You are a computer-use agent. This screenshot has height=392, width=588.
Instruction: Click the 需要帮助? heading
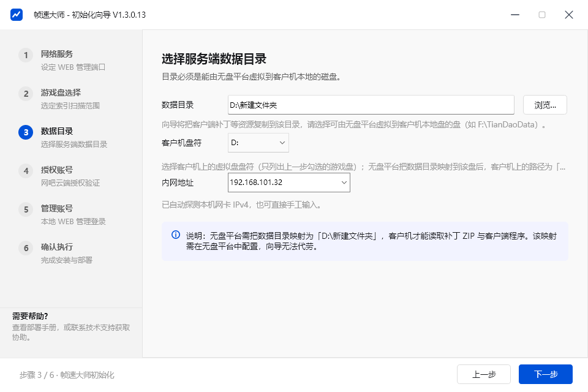30,316
